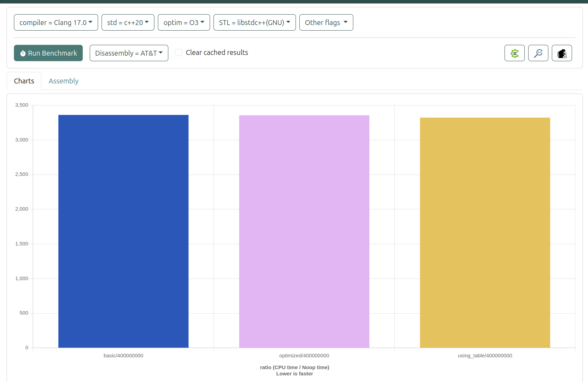Click the basic/400000000 axis label
This screenshot has height=382, width=588.
pos(123,356)
